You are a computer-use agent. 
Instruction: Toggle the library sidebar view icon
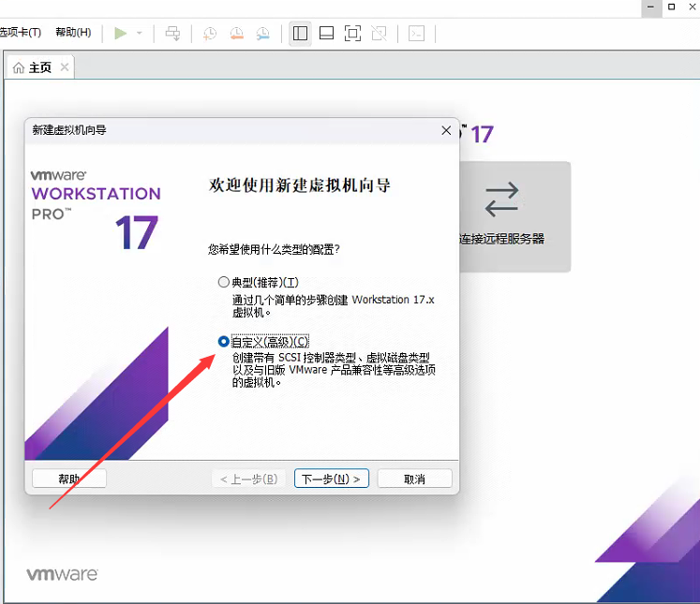point(300,34)
